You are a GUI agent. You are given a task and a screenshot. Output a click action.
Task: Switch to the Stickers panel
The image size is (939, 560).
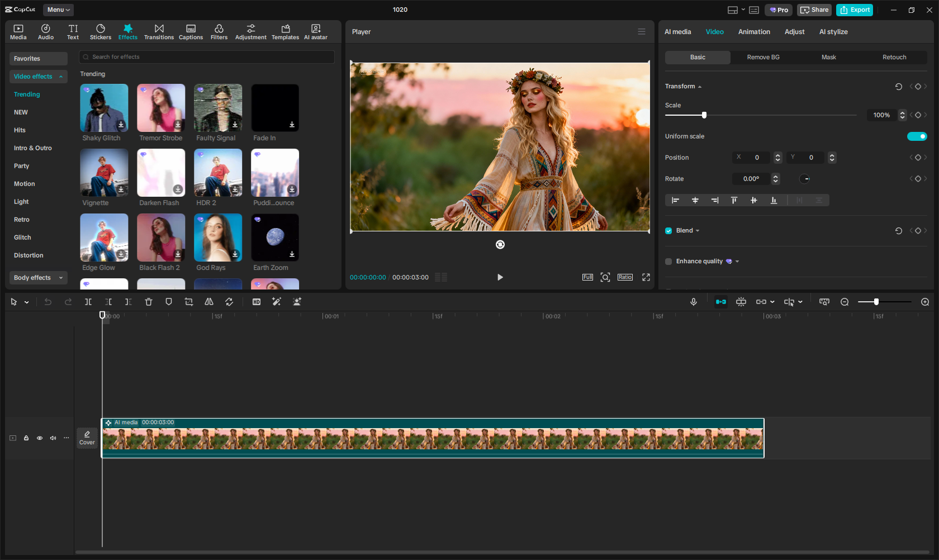pos(101,31)
